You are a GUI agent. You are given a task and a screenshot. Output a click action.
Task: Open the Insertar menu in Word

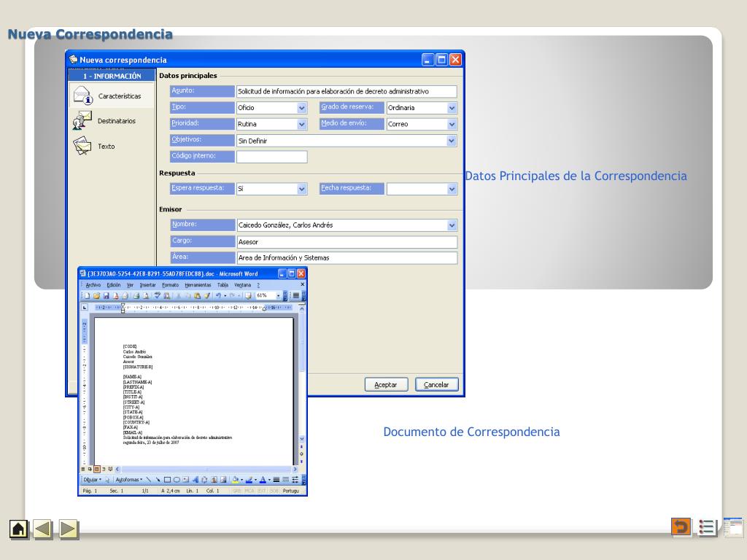pos(147,285)
